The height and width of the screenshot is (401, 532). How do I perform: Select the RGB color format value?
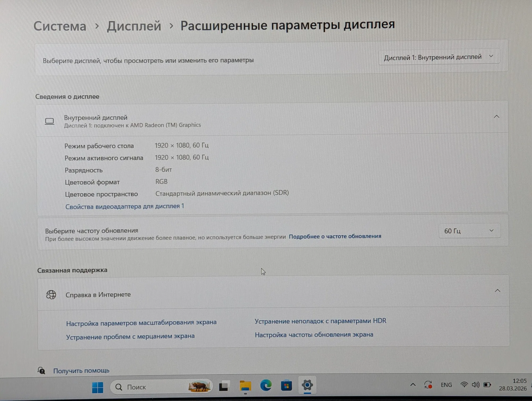(161, 182)
